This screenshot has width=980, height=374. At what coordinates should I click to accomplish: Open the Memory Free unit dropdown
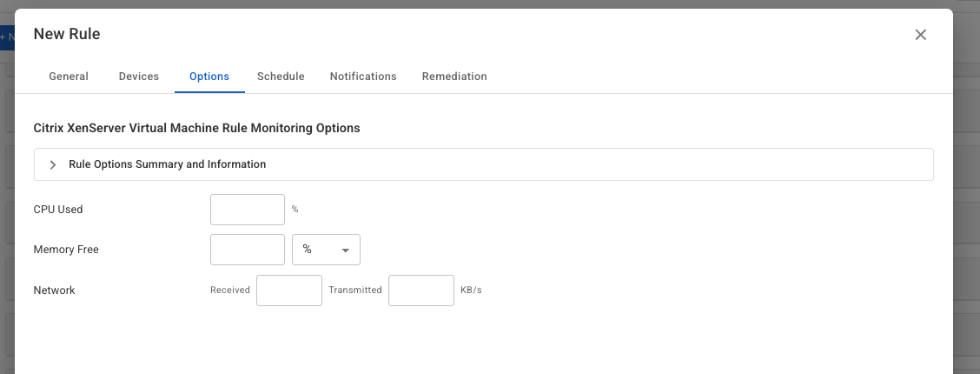pyautogui.click(x=327, y=250)
